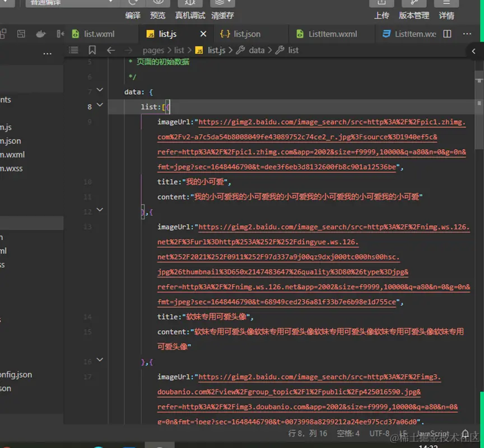Click the 'list:[{' code line
This screenshot has width=484, height=448.
tap(155, 107)
